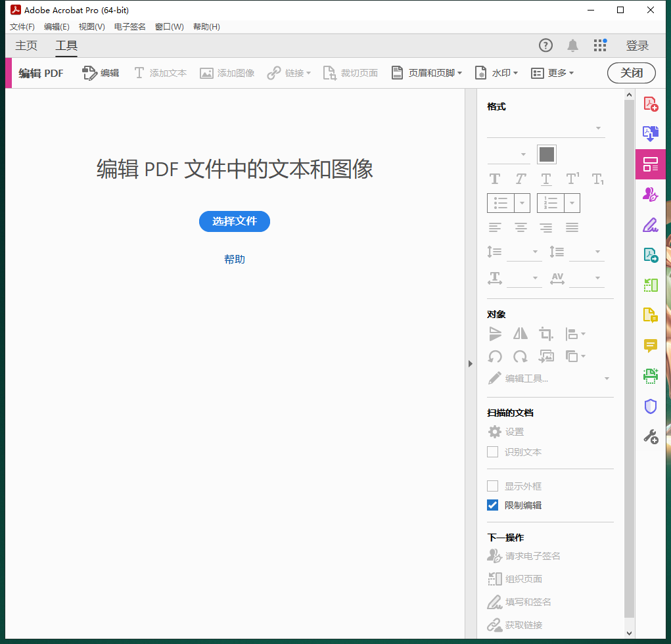Image resolution: width=671 pixels, height=644 pixels.
Task: Uncheck the 限制编辑 checkbox
Action: tap(492, 505)
